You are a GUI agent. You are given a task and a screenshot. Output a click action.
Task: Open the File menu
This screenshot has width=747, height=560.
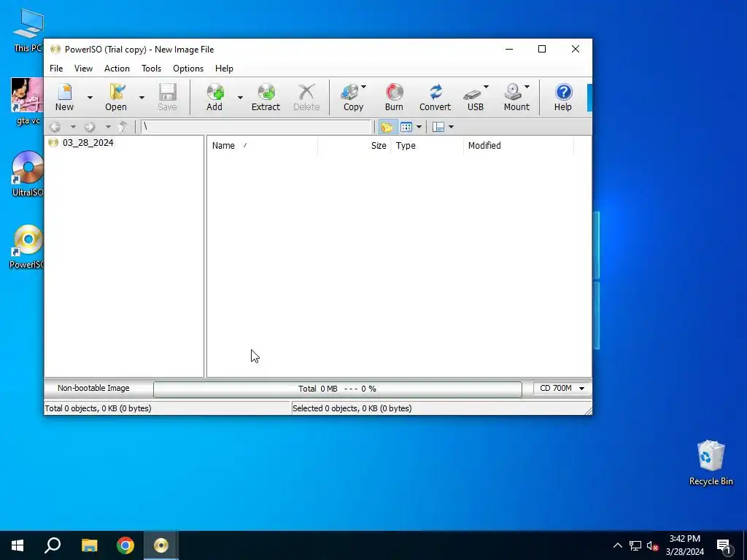(56, 69)
